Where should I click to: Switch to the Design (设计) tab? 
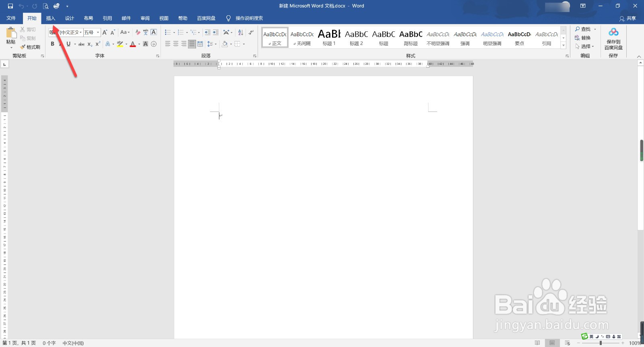(x=70, y=18)
